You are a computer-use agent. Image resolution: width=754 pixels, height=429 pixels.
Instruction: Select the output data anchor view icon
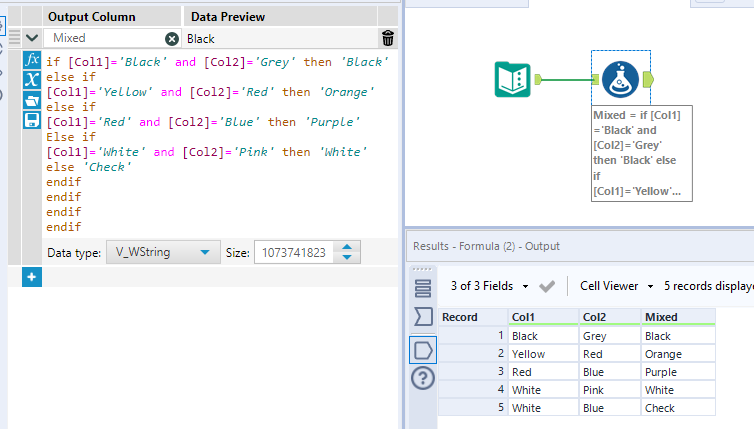pos(423,350)
